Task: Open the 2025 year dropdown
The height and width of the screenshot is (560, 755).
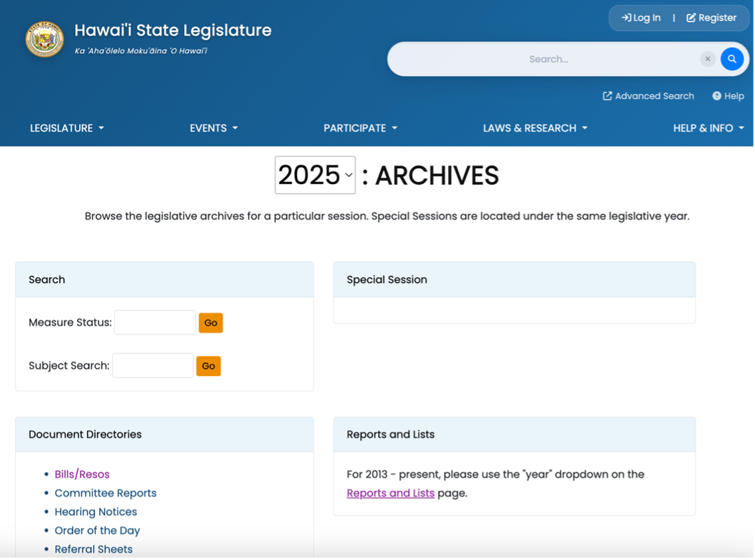Action: point(315,175)
